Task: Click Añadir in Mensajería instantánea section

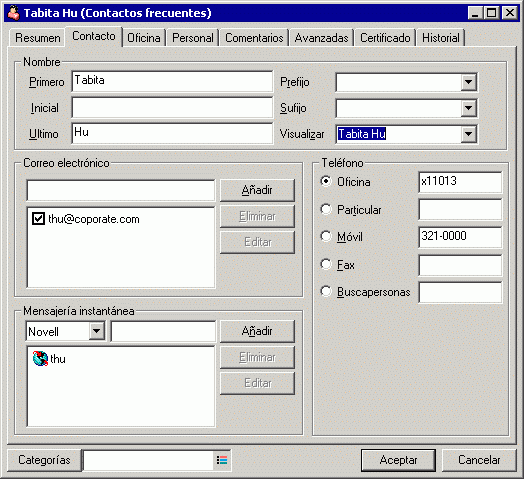Action: pos(257,331)
